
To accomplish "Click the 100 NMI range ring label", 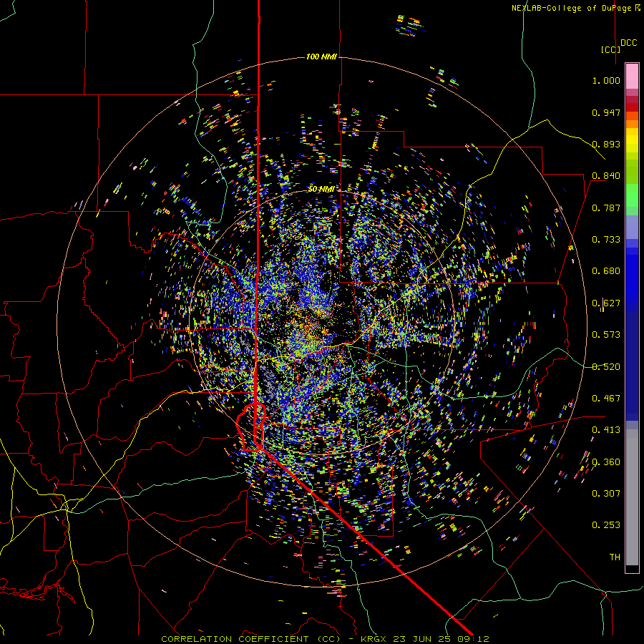I will 321,57.
